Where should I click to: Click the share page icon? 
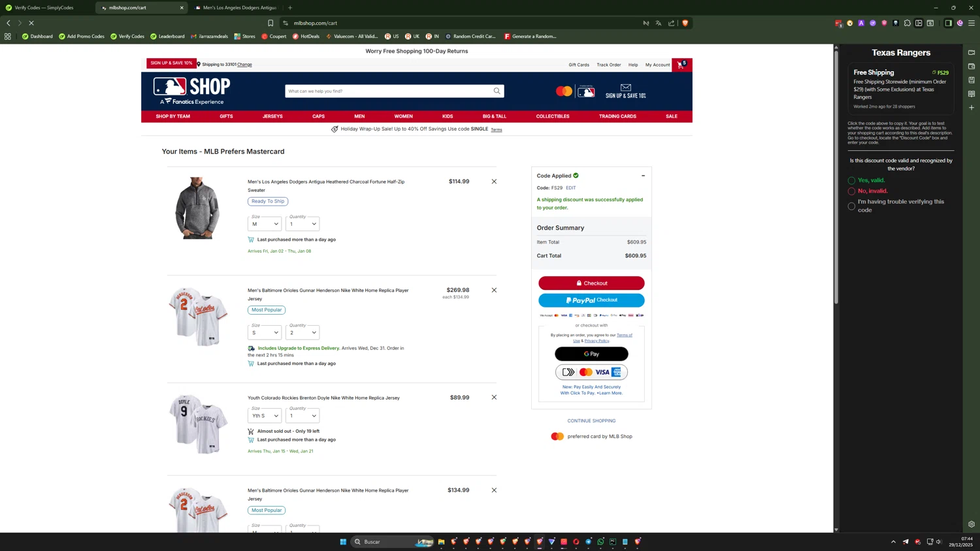click(671, 23)
